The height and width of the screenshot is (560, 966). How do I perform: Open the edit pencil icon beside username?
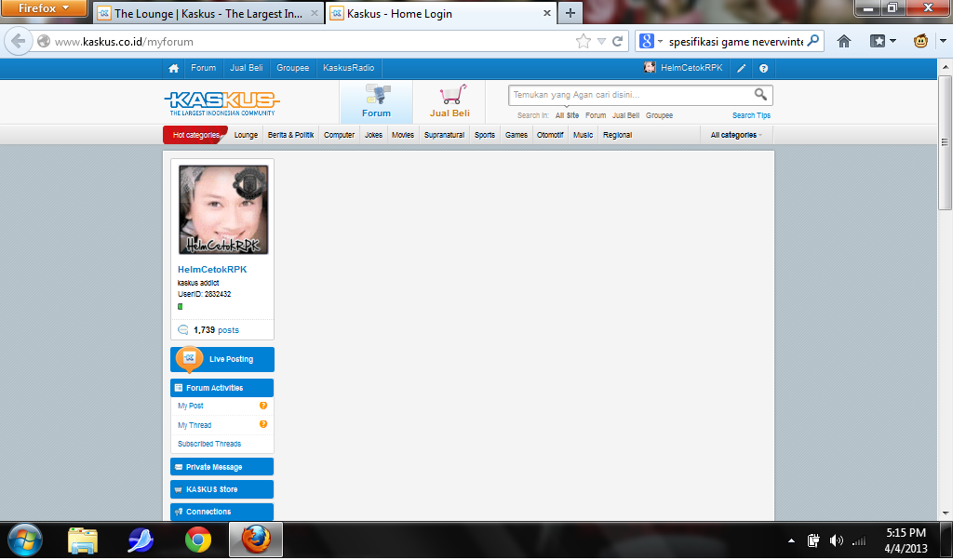pos(741,69)
